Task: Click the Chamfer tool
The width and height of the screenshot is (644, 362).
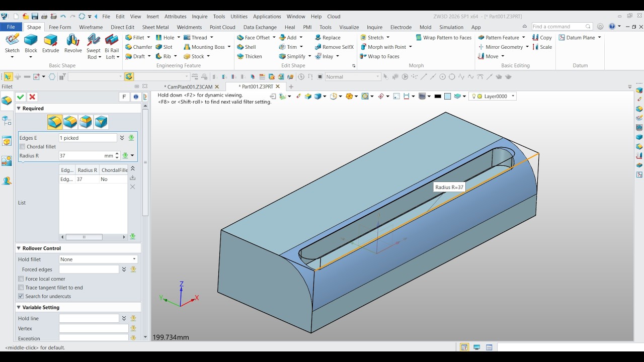Action: tap(138, 47)
